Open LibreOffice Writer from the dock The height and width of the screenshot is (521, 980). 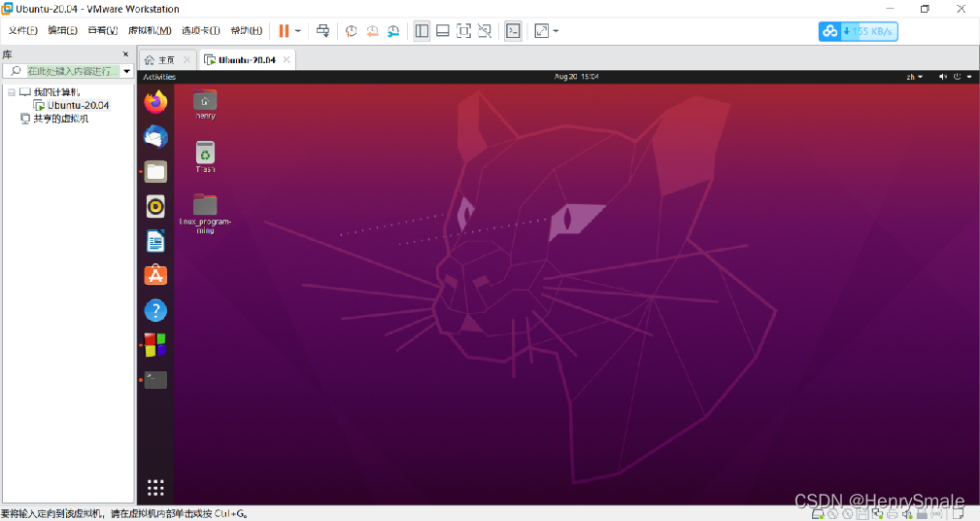pyautogui.click(x=155, y=241)
